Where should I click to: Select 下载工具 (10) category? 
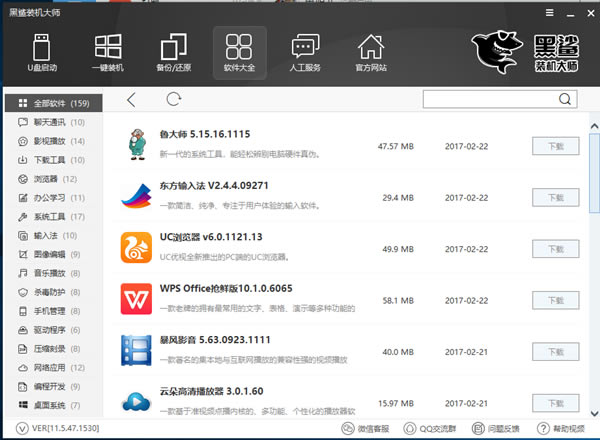(x=54, y=160)
